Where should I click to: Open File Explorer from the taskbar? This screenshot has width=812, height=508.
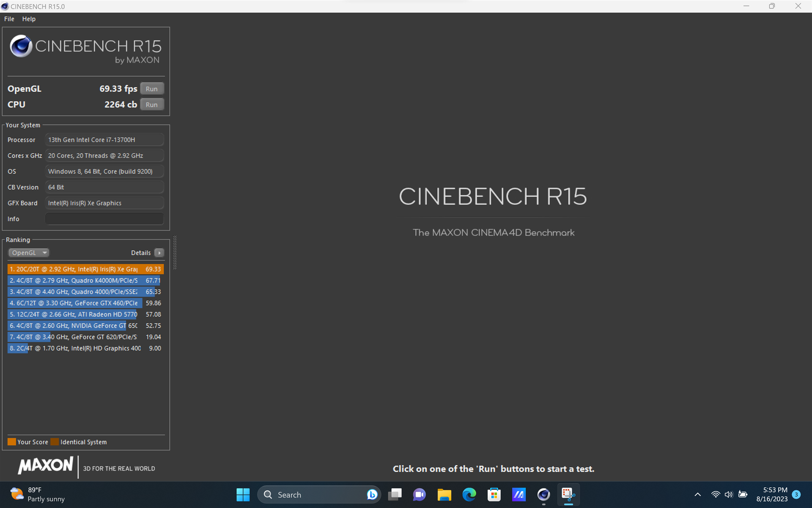[x=444, y=494]
